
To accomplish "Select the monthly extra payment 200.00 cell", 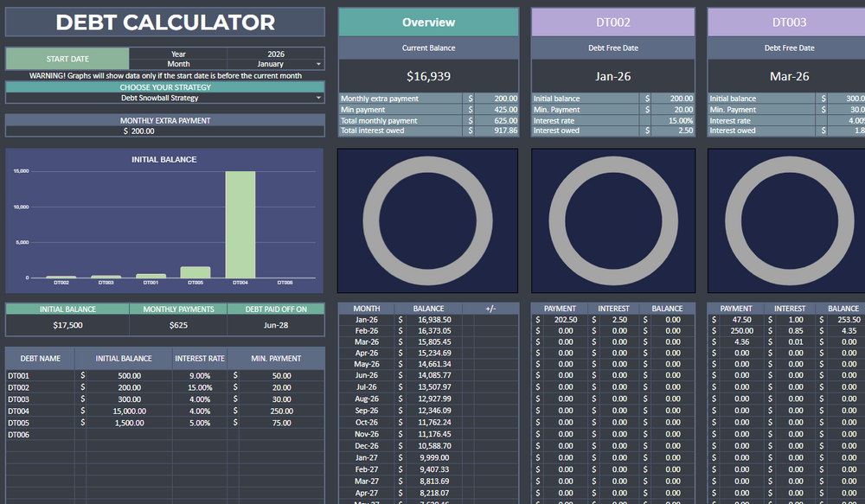I will click(164, 131).
